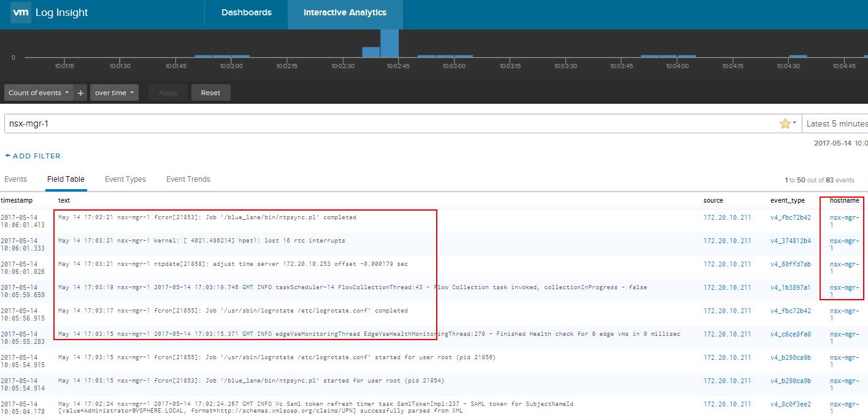The width and height of the screenshot is (868, 420).
Task: Open the Dashboards tab
Action: [x=246, y=12]
